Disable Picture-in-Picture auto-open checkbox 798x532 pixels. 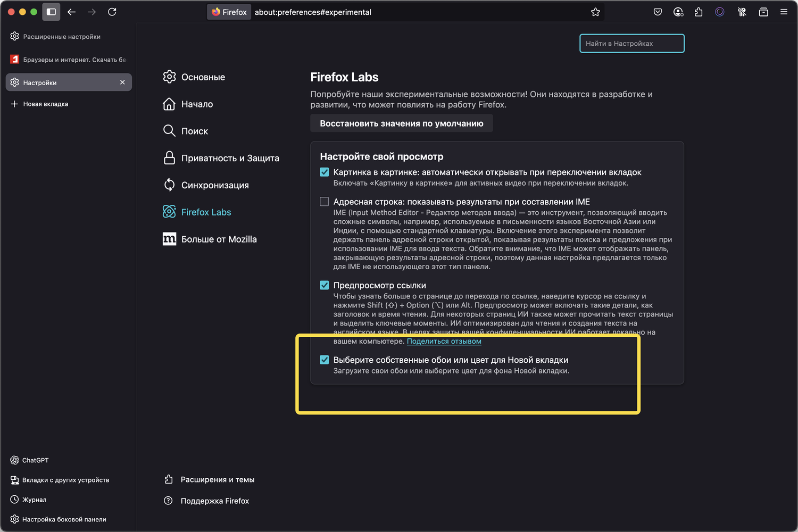325,172
